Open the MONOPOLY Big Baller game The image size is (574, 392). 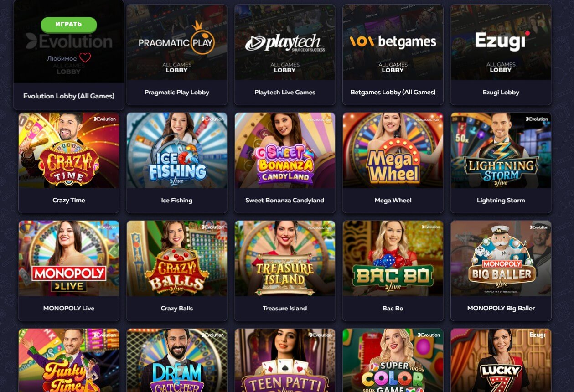(x=501, y=271)
